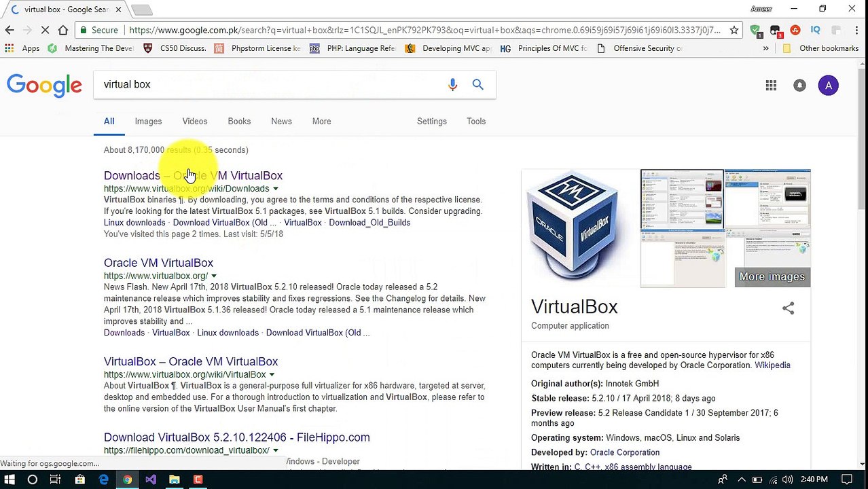This screenshot has width=868, height=489.
Task: Bookmark this page with the star icon
Action: click(734, 30)
